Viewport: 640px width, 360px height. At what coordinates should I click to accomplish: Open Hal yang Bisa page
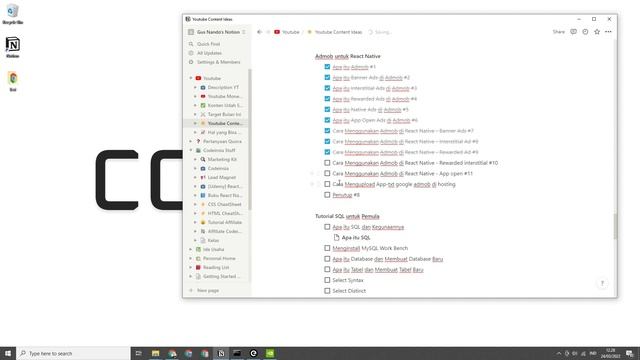224,132
